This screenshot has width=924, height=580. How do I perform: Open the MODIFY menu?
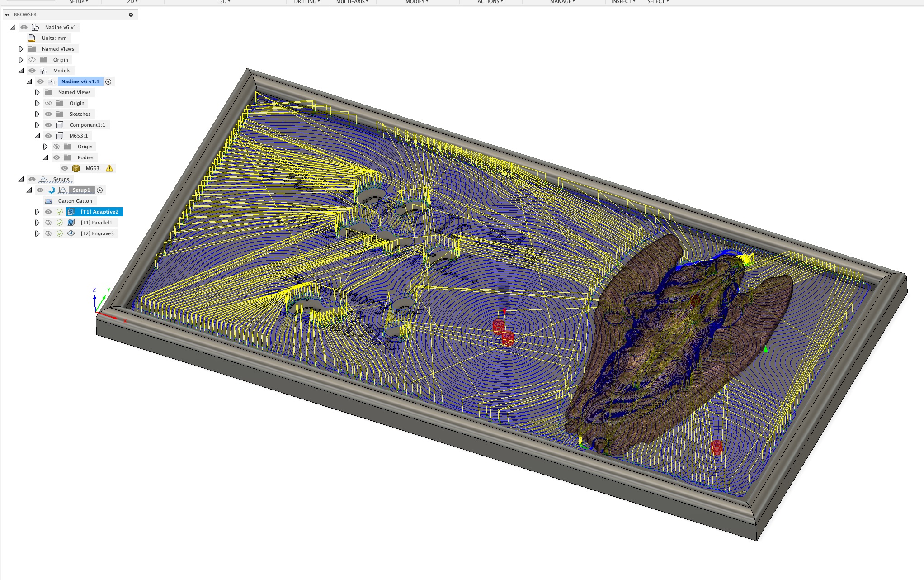(415, 2)
